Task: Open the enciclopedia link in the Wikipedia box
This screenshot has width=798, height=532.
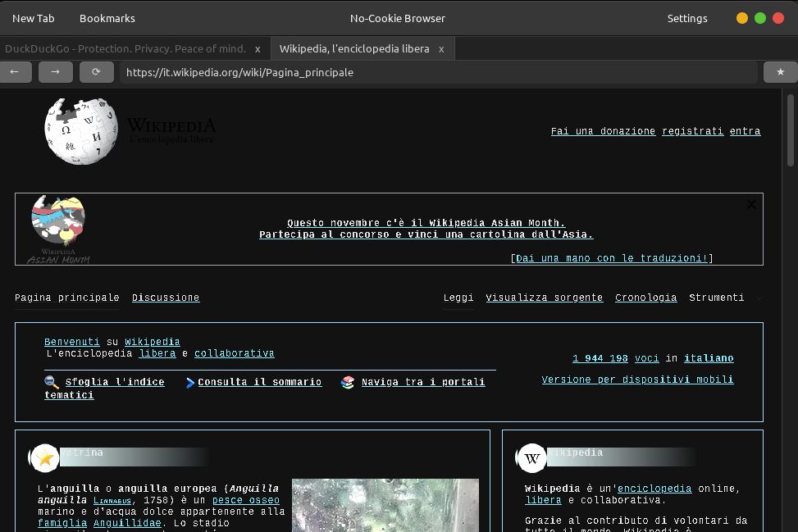Action: click(x=654, y=489)
